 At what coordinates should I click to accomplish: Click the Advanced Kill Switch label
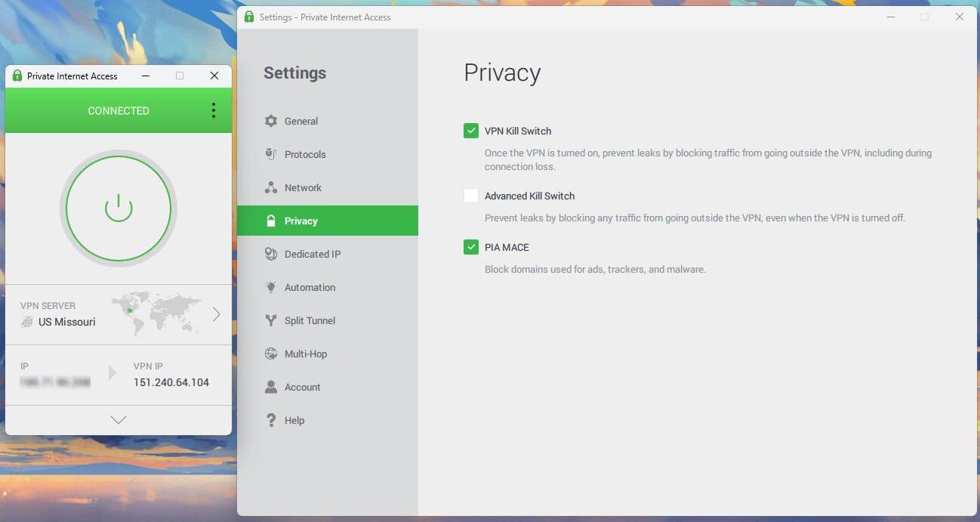coord(529,196)
